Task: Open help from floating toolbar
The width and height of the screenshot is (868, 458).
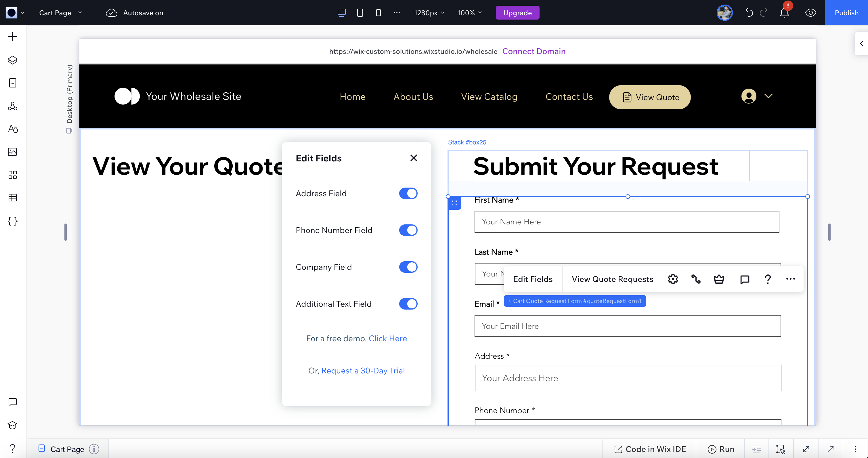Action: [x=768, y=279]
